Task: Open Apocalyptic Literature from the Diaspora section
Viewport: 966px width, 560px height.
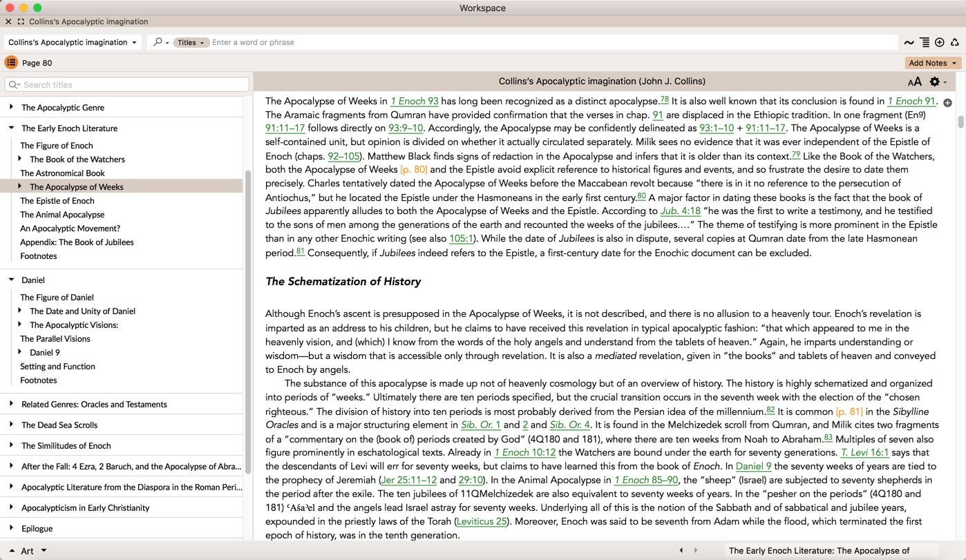Action: point(131,487)
